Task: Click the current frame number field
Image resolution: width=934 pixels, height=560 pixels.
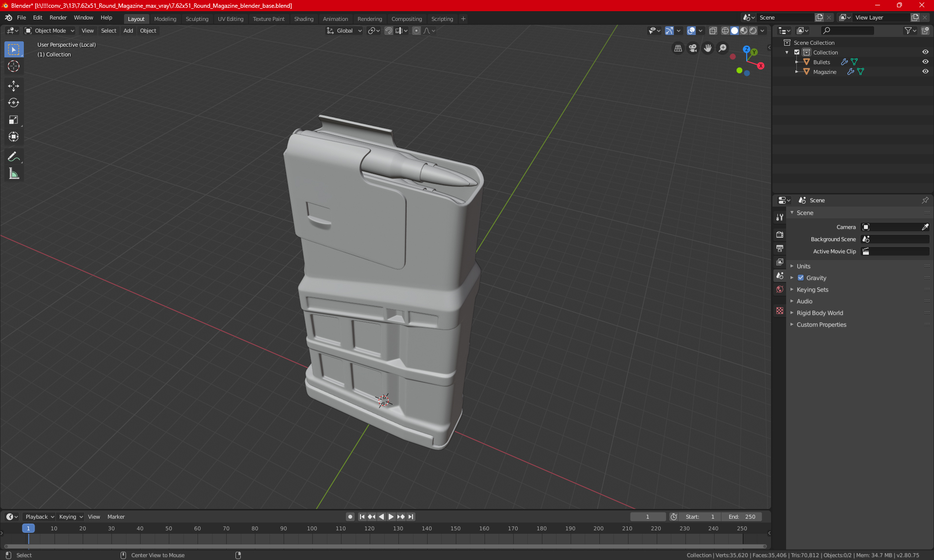Action: [x=647, y=517]
